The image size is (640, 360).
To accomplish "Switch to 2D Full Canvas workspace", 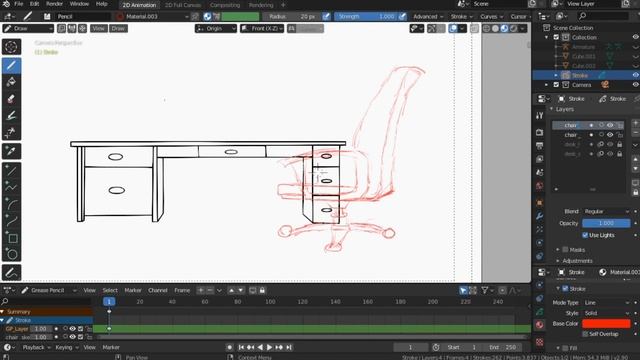I will [183, 5].
